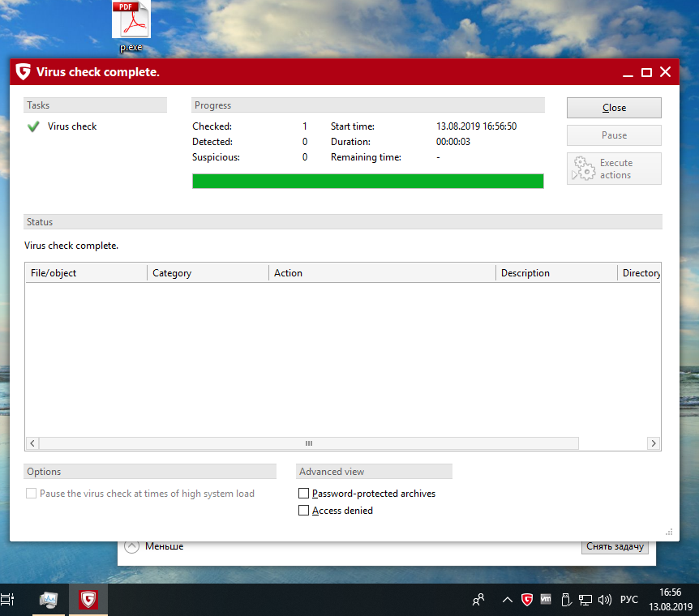
Task: Expand hidden system tray icons chevron
Action: click(x=507, y=600)
